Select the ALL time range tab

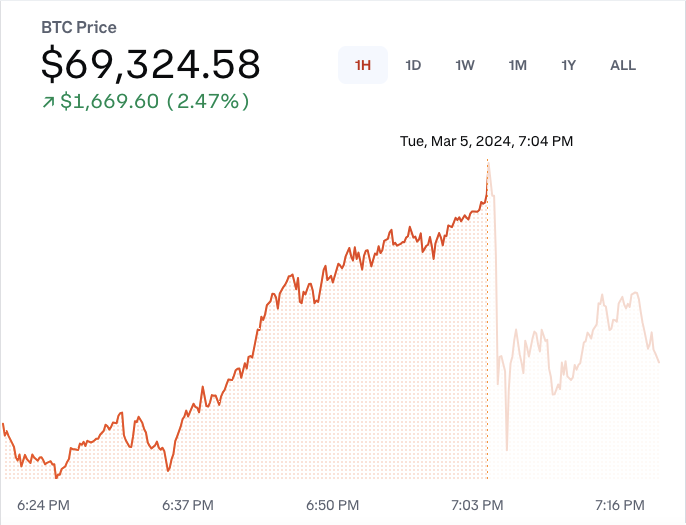(x=622, y=66)
